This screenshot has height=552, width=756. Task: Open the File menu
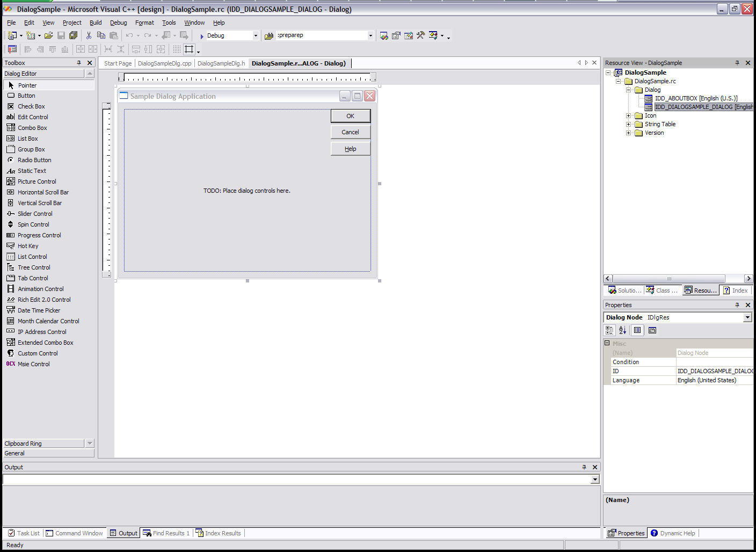(11, 23)
